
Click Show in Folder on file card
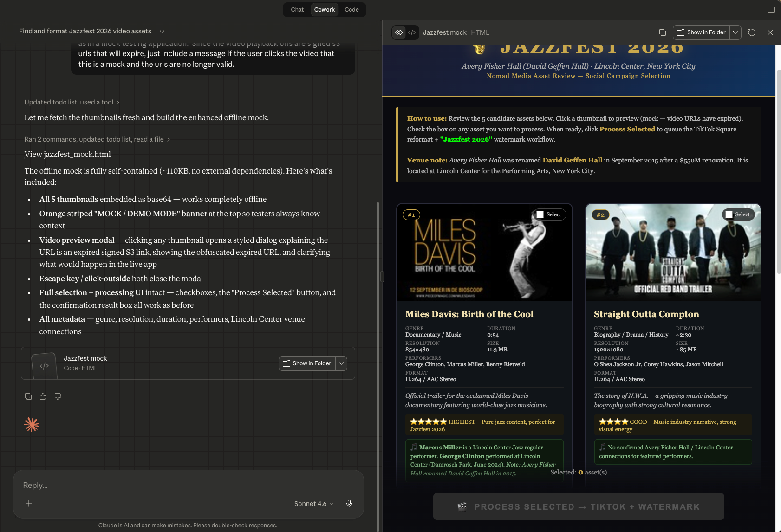307,363
